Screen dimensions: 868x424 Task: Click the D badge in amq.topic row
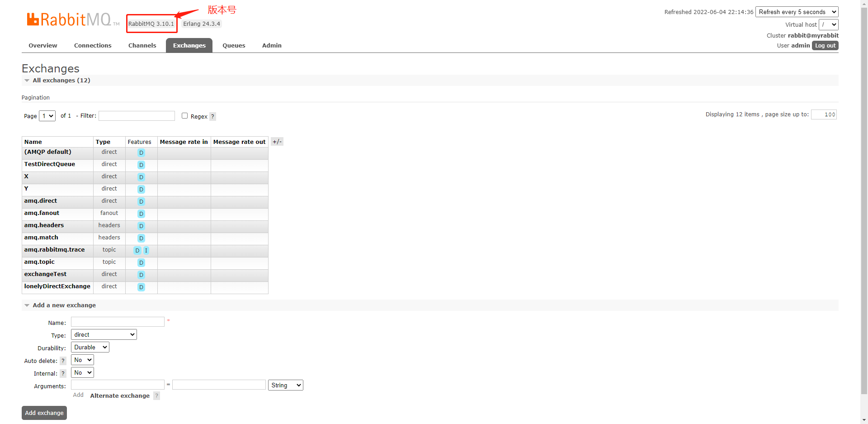[x=141, y=263]
